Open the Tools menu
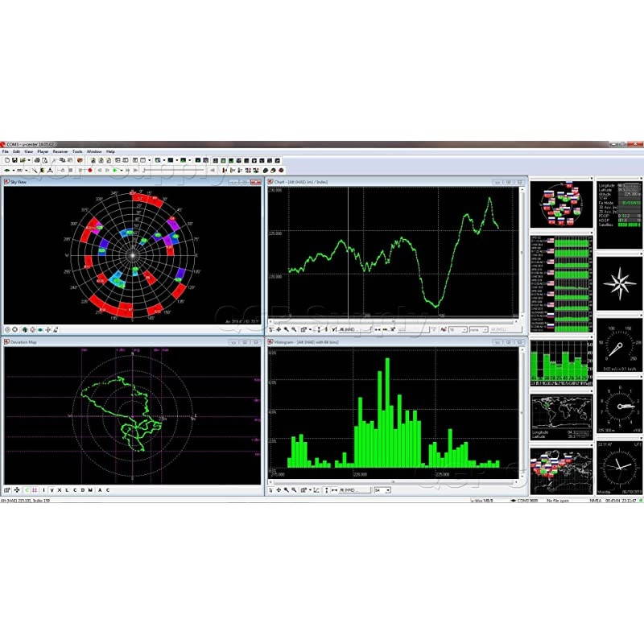This screenshot has width=644, height=644. click(x=77, y=151)
